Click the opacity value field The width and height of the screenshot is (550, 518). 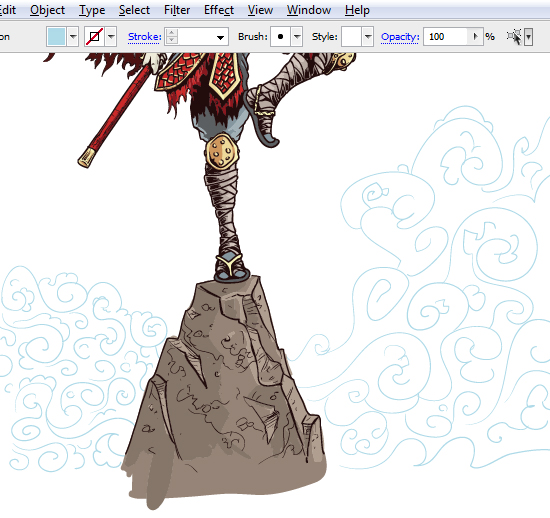445,36
